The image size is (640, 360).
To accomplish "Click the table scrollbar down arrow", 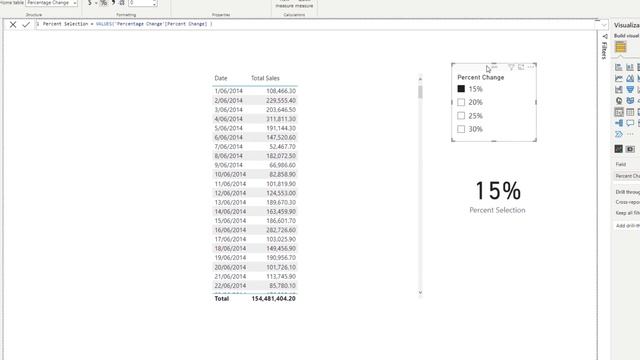I will tap(420, 292).
